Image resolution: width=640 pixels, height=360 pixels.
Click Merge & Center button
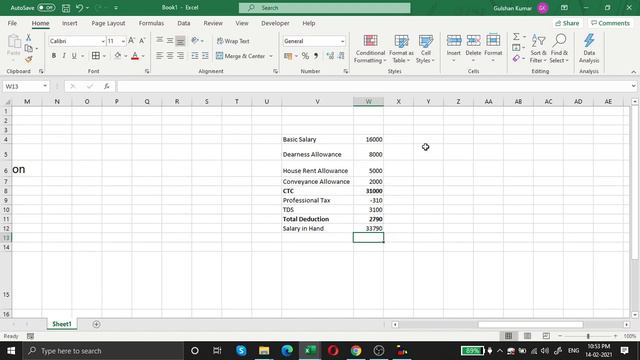point(241,56)
